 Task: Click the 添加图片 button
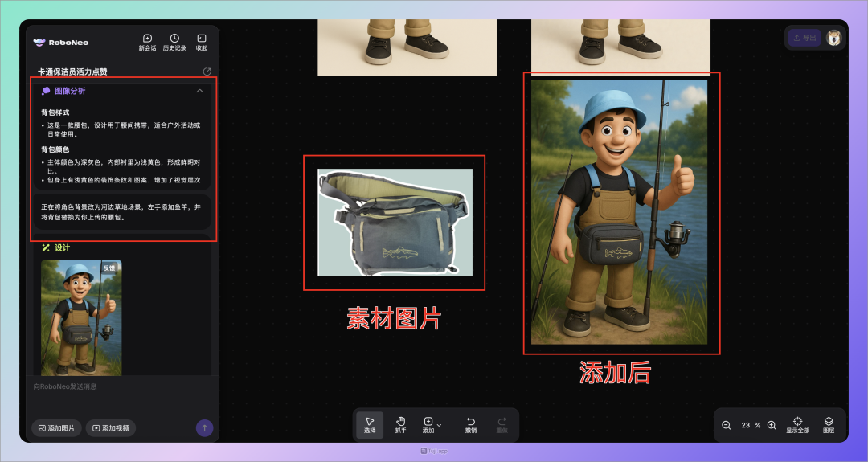tap(56, 427)
